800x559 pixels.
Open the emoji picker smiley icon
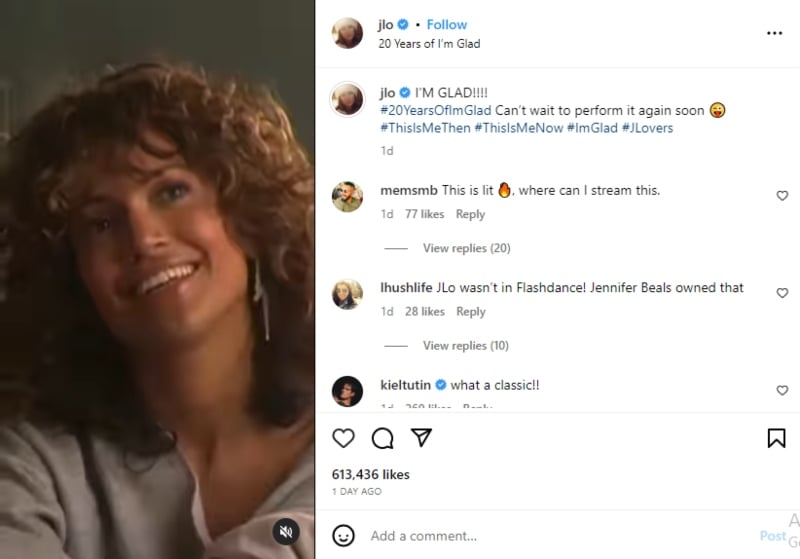[x=343, y=535]
